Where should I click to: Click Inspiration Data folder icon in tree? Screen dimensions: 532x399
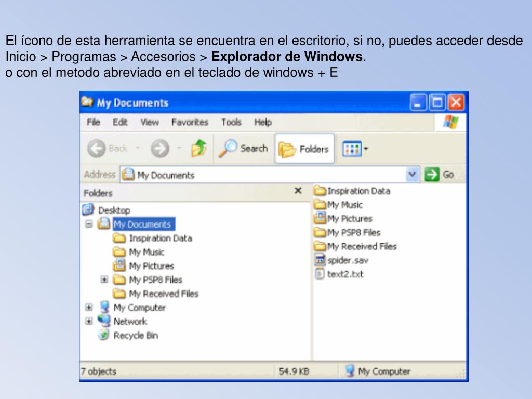(119, 238)
